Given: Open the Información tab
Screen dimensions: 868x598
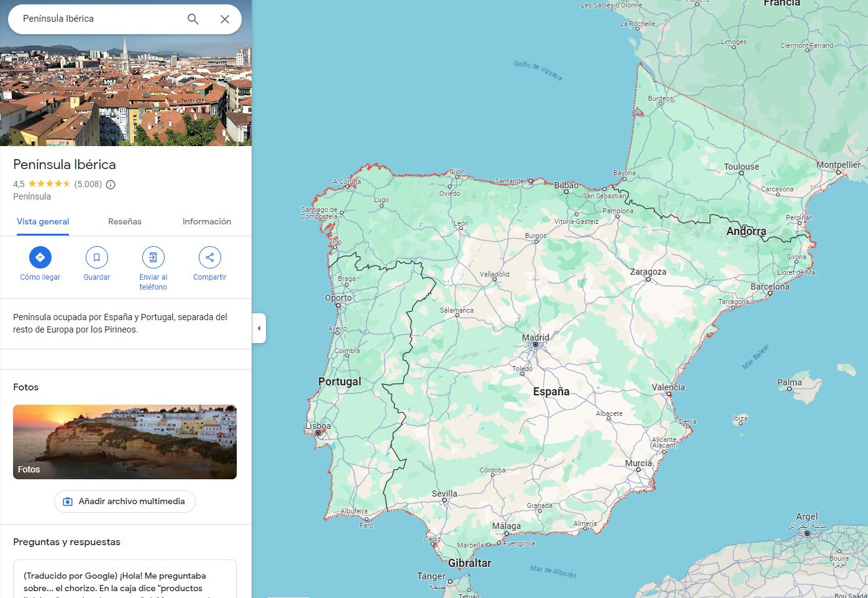Looking at the screenshot, I should [x=206, y=221].
